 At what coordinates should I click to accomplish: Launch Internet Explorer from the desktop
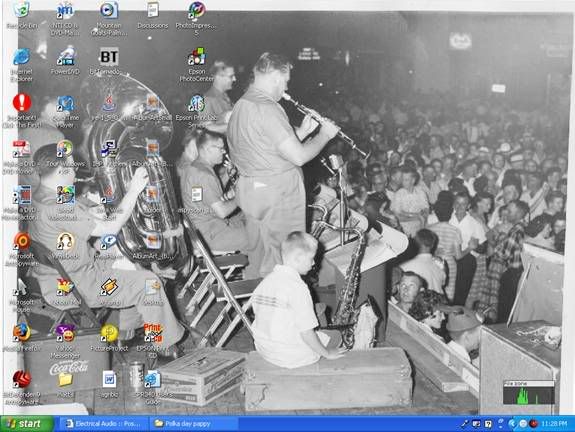click(x=22, y=57)
